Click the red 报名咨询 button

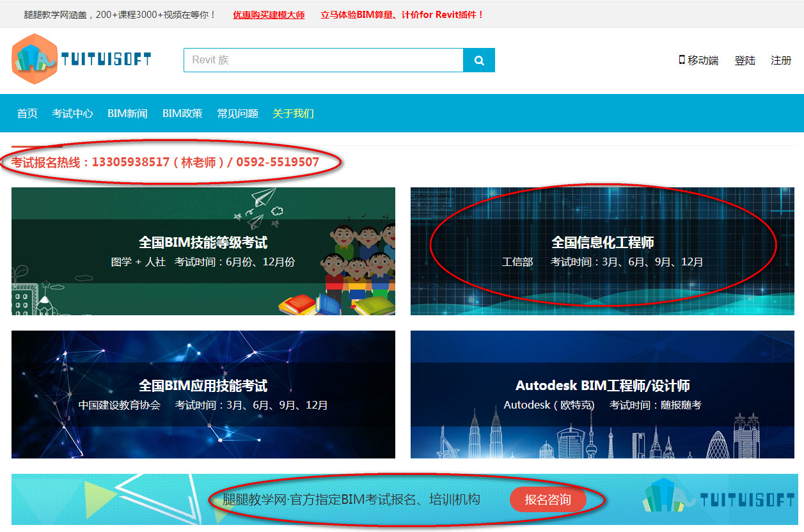[548, 500]
